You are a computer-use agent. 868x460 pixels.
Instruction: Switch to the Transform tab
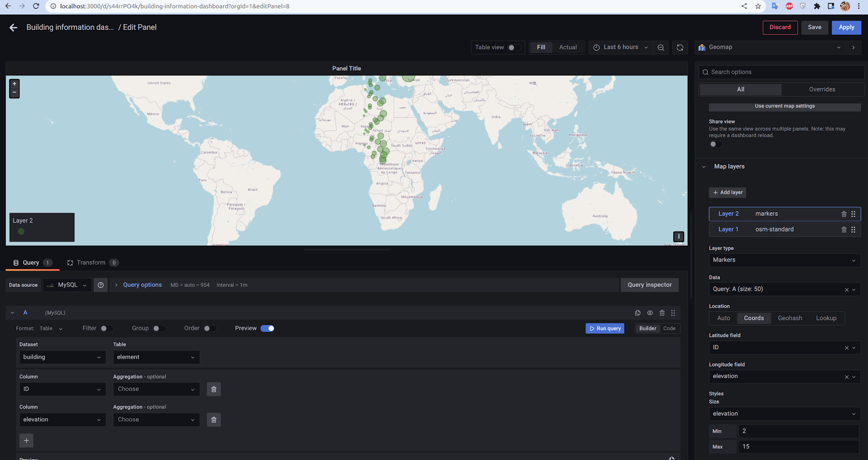pos(92,263)
